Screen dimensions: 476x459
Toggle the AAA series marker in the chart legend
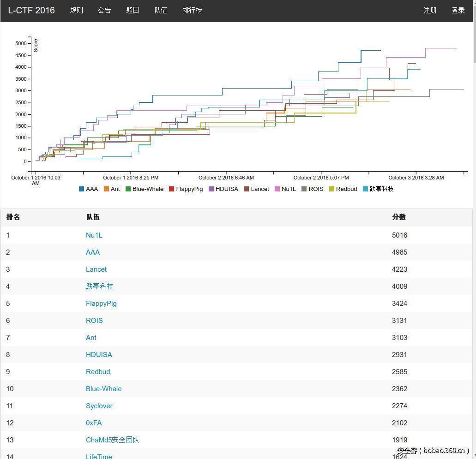(x=81, y=189)
